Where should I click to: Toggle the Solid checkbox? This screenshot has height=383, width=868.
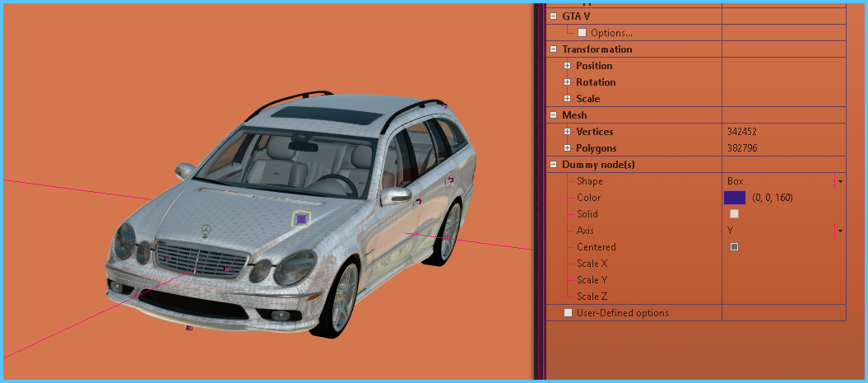click(734, 214)
